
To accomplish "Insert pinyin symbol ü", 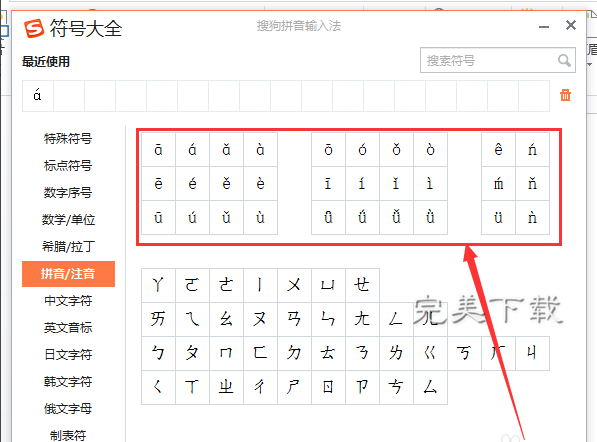I will (498, 217).
